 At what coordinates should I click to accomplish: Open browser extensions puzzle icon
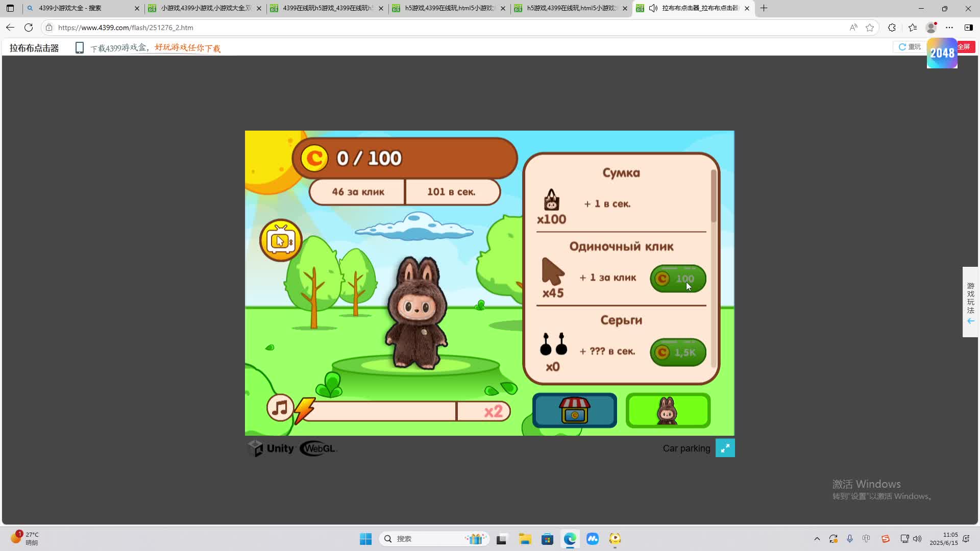[892, 28]
